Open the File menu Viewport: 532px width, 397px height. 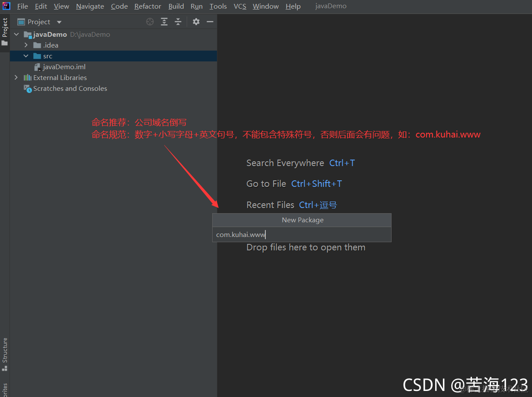click(22, 6)
